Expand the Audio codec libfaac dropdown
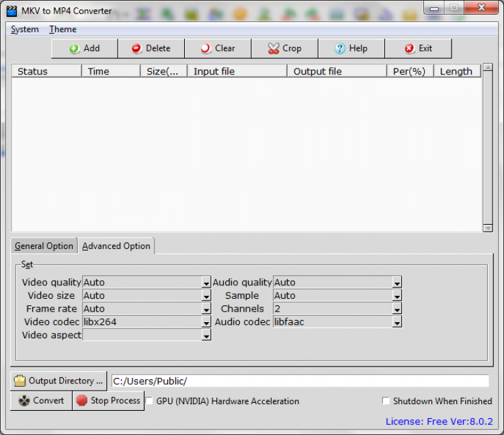Screen dimensions: 504x435 [397, 322]
